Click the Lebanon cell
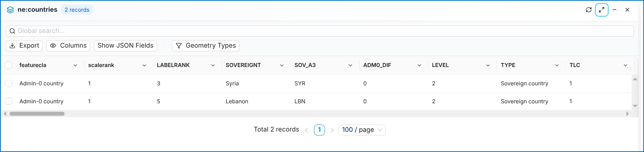The image size is (644, 152). pyautogui.click(x=237, y=101)
